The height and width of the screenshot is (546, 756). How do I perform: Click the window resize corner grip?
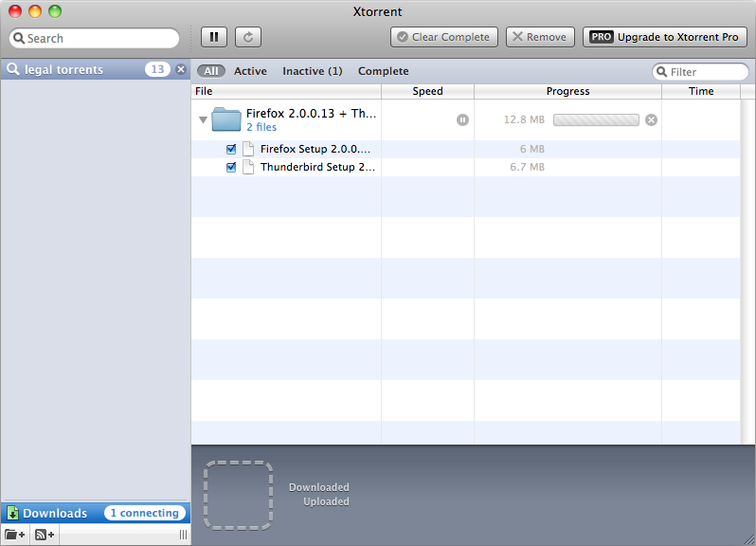tap(749, 539)
